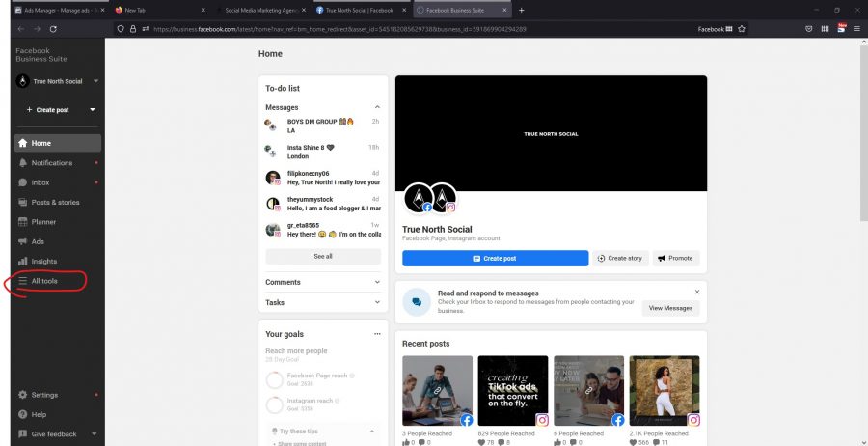The height and width of the screenshot is (446, 868).
Task: Open the All tools menu
Action: click(x=43, y=281)
